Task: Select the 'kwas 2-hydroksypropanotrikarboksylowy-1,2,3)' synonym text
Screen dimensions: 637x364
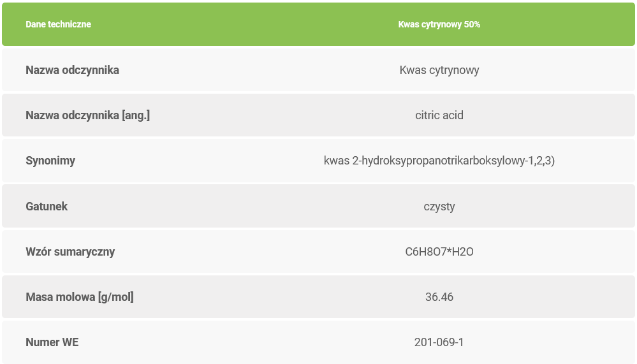Action: 439,161
